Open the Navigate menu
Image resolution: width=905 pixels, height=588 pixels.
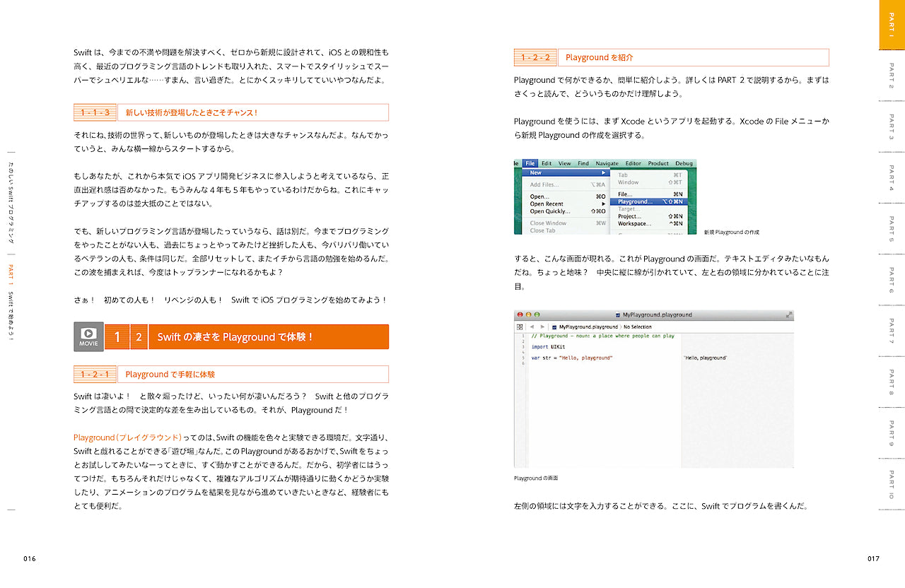pyautogui.click(x=607, y=163)
